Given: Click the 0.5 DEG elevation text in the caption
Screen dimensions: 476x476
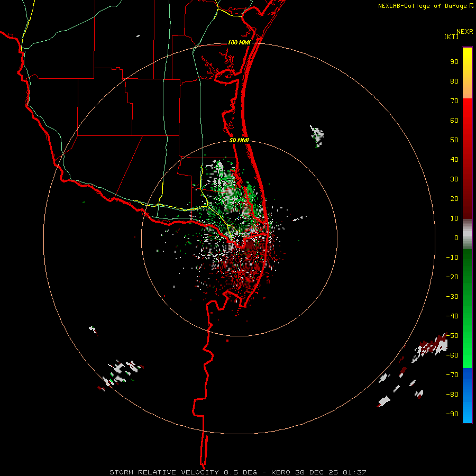Looking at the screenshot, I should [240, 472].
